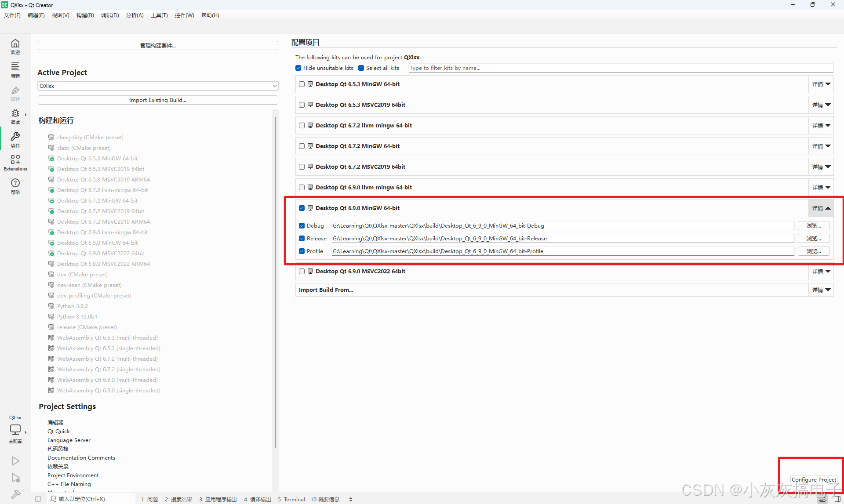Browse for the Release build directory

[x=814, y=239]
